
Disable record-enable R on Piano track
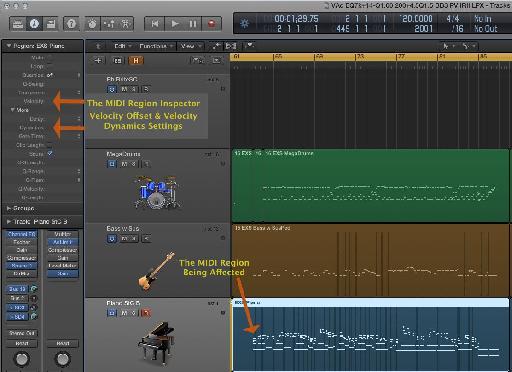click(146, 313)
